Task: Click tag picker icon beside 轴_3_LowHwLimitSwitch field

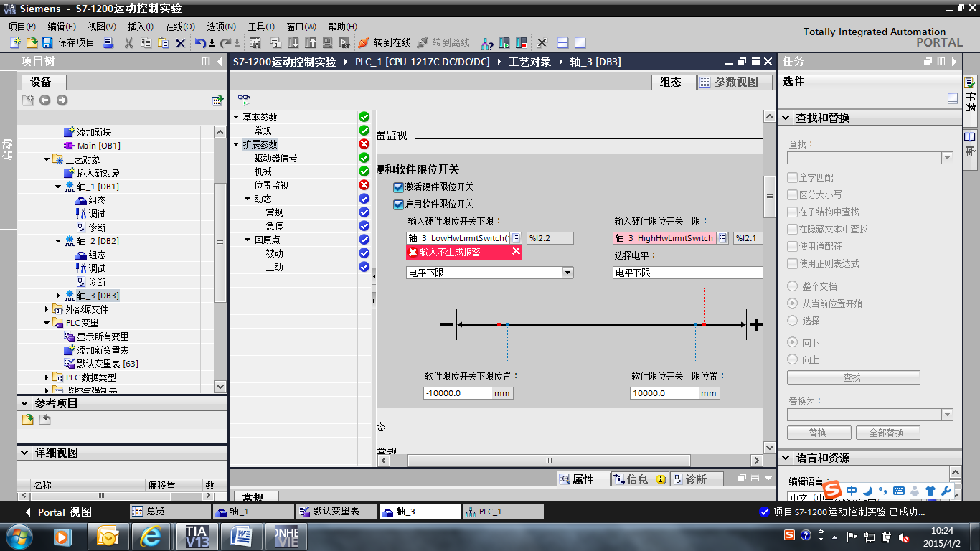Action: [x=516, y=238]
